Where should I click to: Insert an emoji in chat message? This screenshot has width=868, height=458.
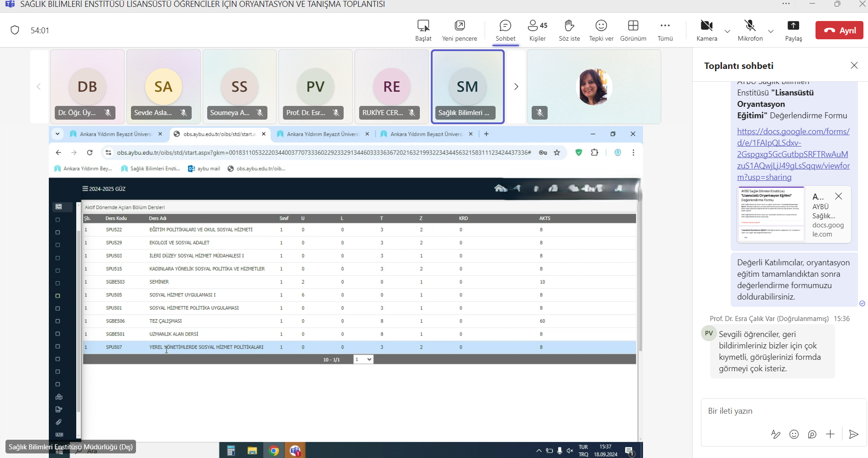[x=794, y=434]
